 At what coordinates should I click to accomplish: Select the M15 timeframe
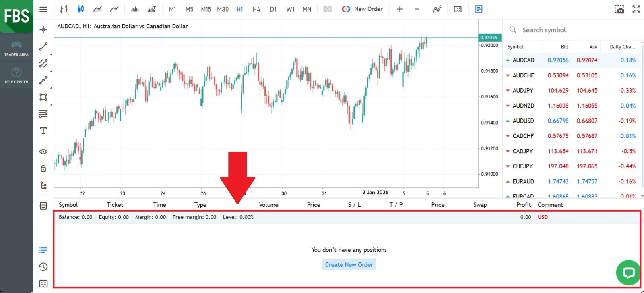pyautogui.click(x=206, y=9)
